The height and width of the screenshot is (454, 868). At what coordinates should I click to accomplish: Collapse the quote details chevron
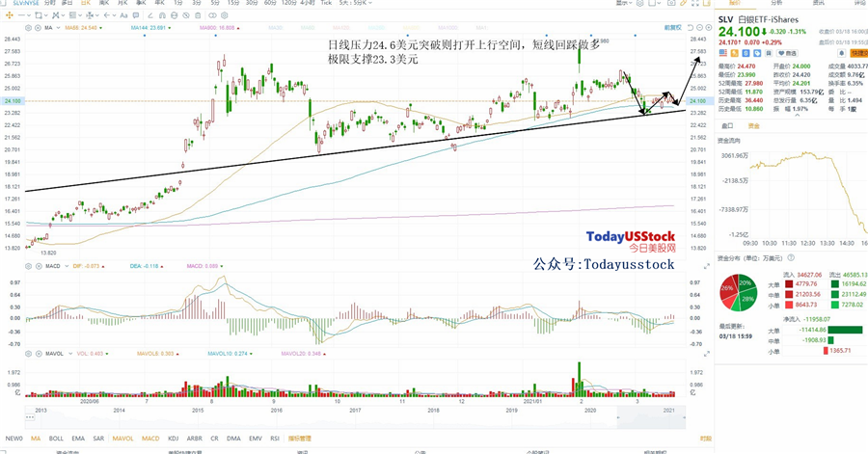pos(797,115)
